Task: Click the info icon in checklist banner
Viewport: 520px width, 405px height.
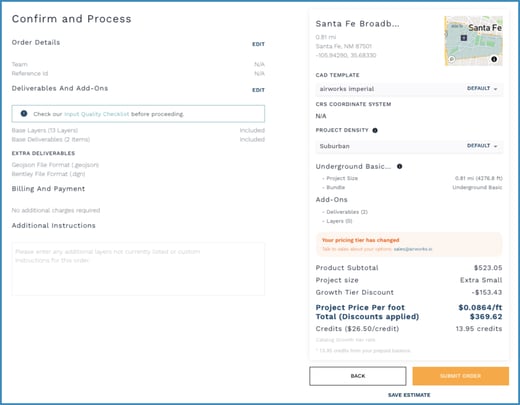Action: click(24, 114)
